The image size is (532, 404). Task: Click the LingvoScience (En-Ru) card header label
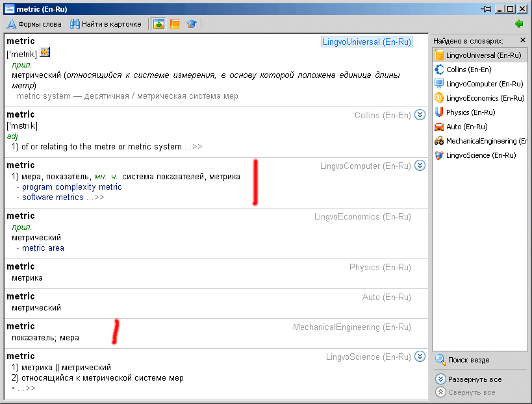coord(368,357)
